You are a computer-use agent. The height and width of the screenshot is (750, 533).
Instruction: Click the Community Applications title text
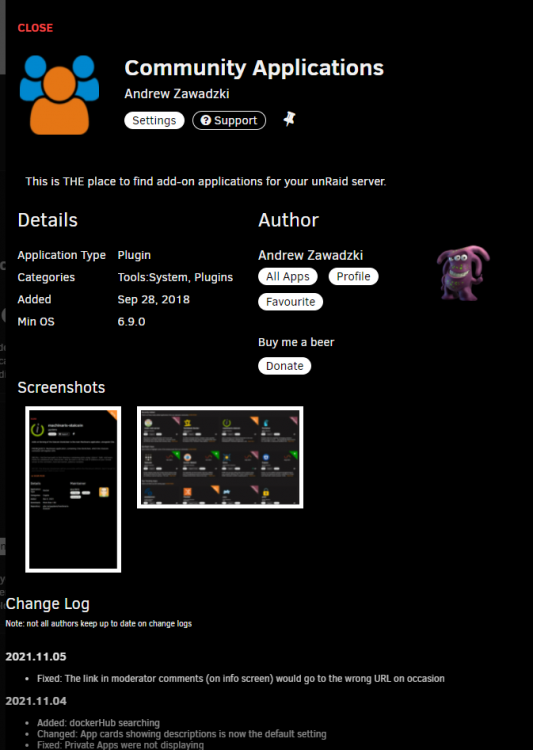254,68
